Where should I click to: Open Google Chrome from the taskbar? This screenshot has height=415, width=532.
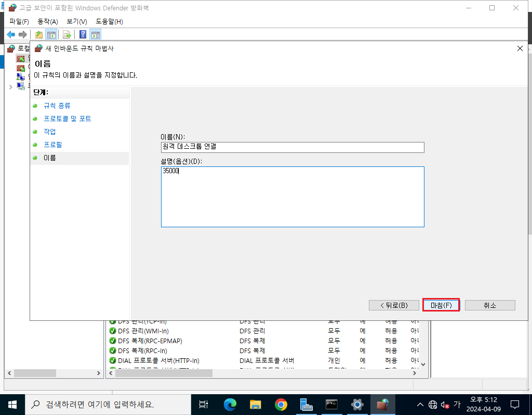click(x=281, y=405)
